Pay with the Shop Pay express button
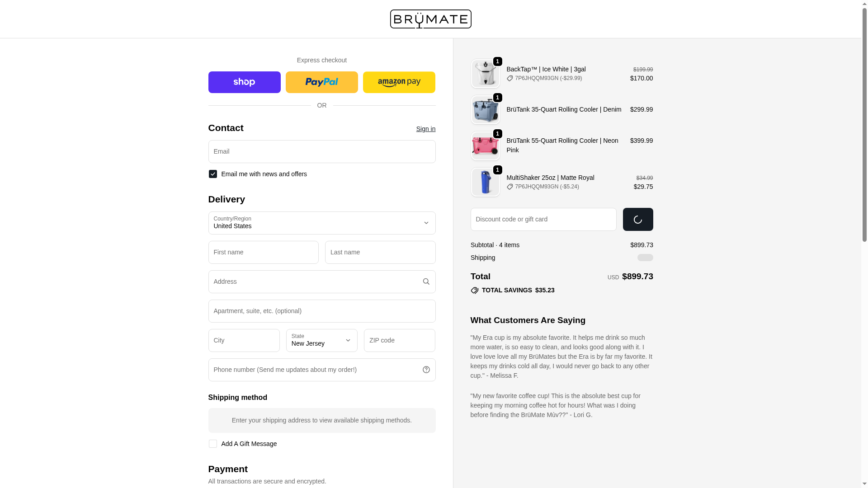868x488 pixels. pyautogui.click(x=244, y=82)
